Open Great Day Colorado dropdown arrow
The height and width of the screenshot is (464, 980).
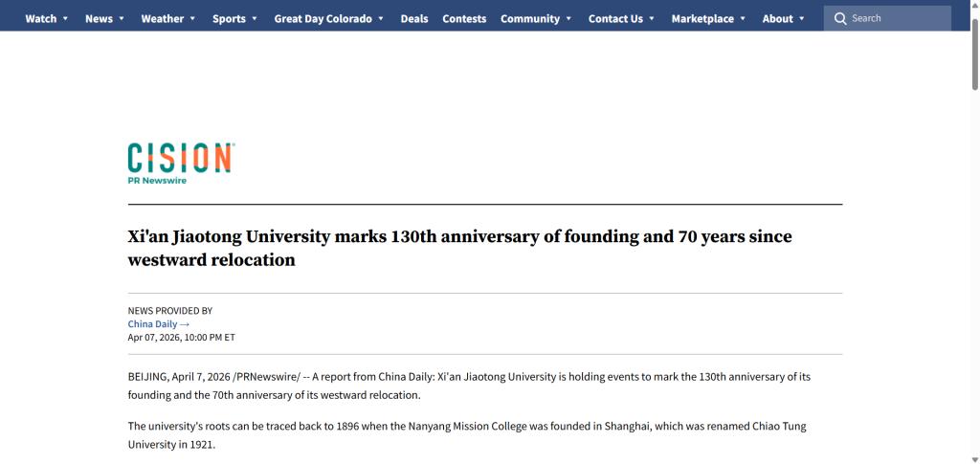coord(381,19)
